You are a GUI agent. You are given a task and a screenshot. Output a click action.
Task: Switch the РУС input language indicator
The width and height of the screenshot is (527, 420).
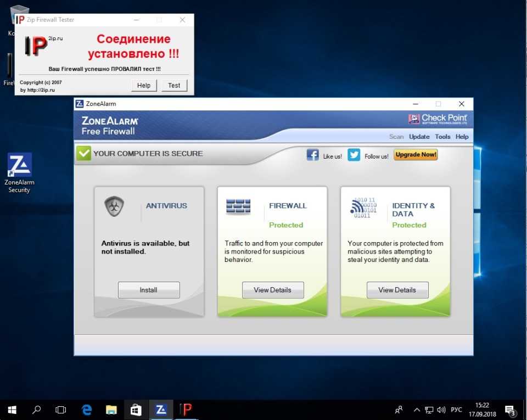point(456,410)
